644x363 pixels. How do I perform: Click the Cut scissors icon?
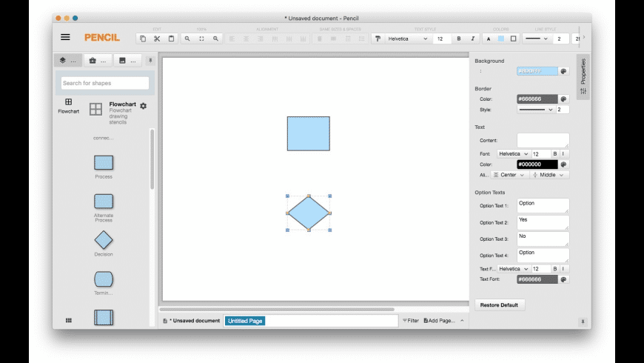[x=157, y=39]
